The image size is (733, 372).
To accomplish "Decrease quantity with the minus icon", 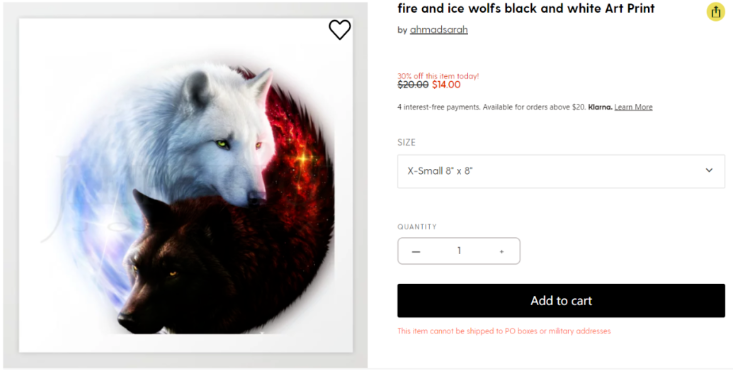I will click(x=416, y=252).
